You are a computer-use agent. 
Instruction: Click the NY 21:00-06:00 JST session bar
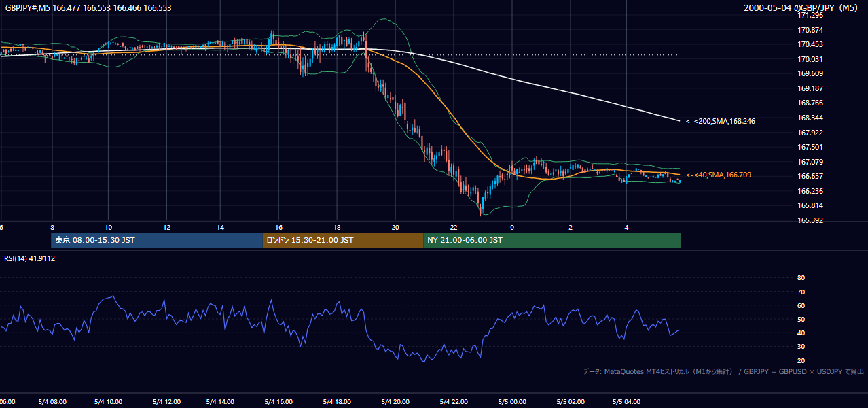coord(552,240)
